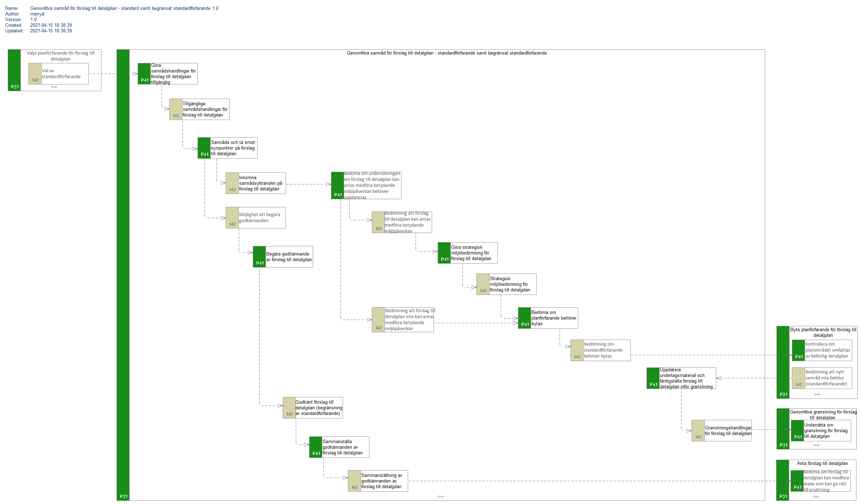
Task: Click 'Uppdatera underlagsmaterial och färdigställa' process text
Action: [x=686, y=378]
